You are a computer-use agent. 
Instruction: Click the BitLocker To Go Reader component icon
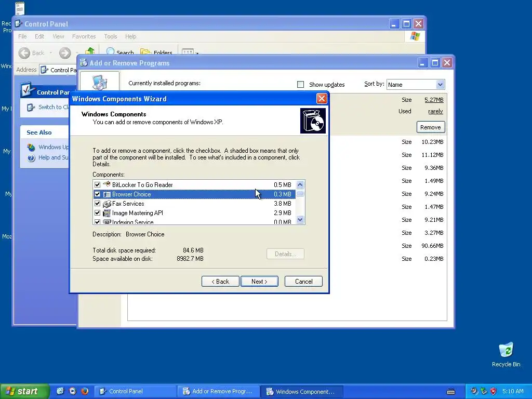[x=107, y=184]
